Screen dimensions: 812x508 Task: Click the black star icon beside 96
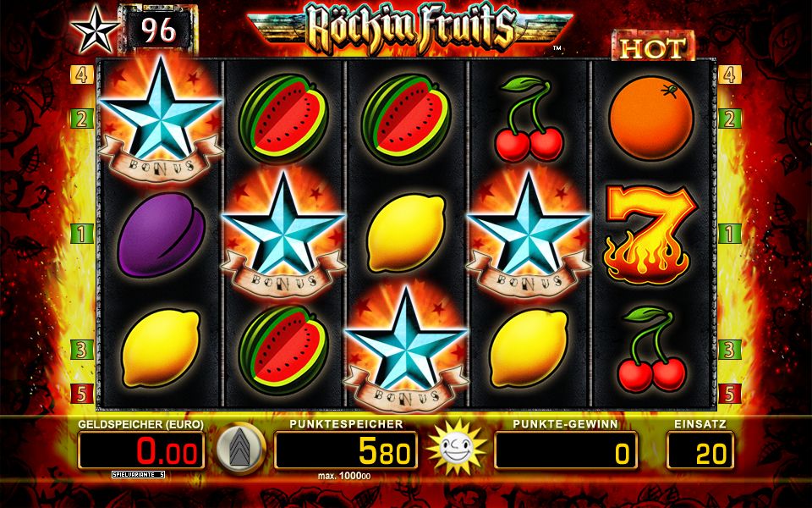[x=95, y=31]
